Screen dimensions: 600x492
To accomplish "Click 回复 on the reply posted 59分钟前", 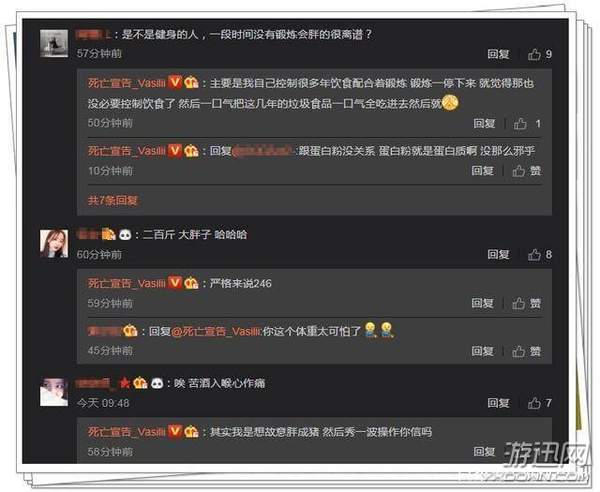I will [482, 303].
